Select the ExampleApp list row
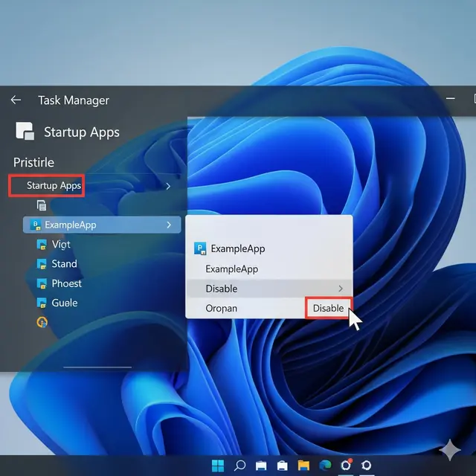This screenshot has width=476, height=476. [x=102, y=225]
